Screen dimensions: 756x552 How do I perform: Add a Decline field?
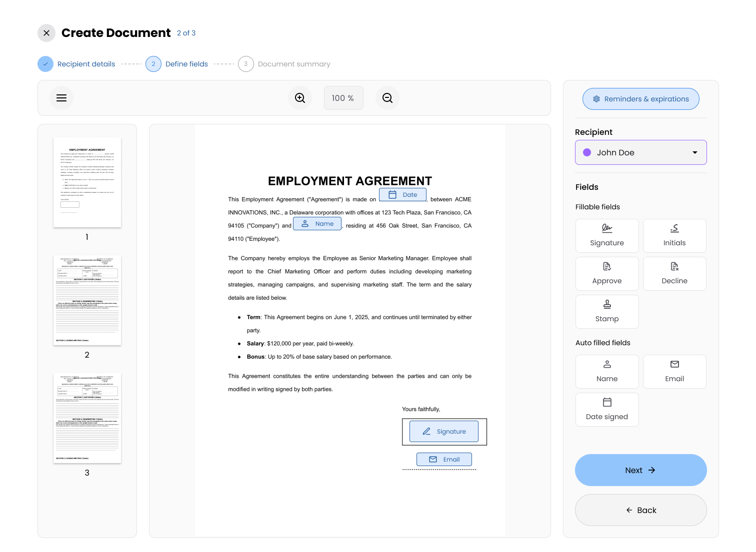(674, 273)
